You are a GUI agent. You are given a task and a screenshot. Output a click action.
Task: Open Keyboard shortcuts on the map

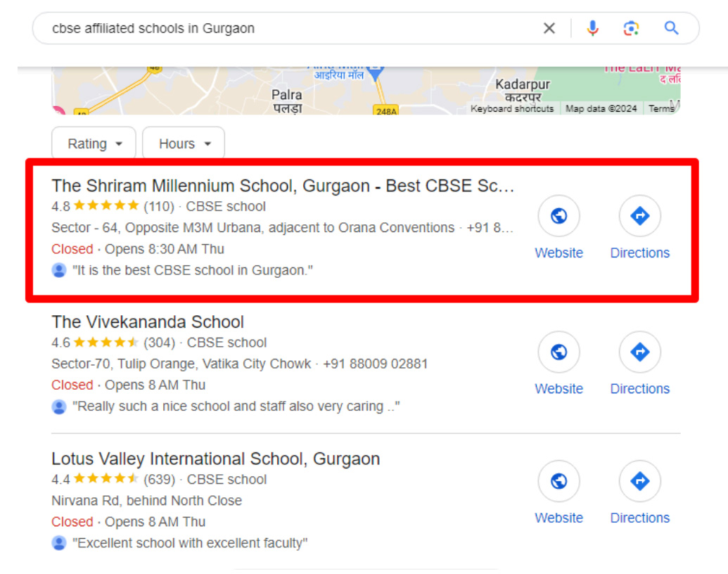point(512,109)
